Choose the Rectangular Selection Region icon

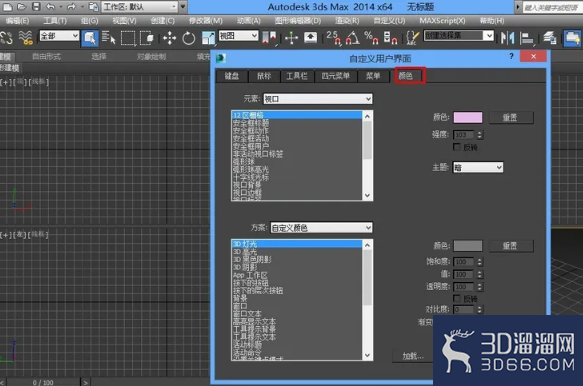(x=128, y=38)
